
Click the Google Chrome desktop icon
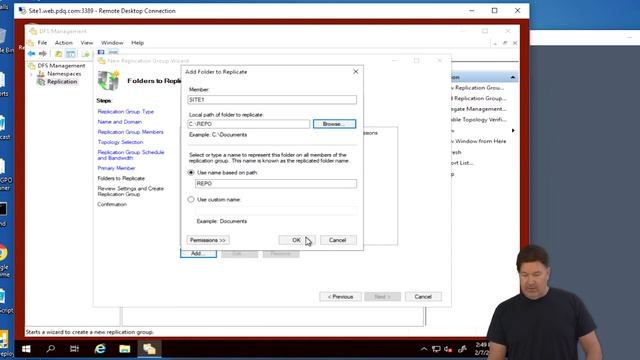[x=3, y=253]
